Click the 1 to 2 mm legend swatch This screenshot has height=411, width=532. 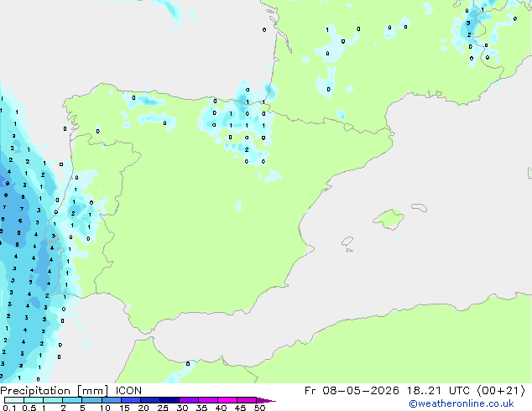point(53,400)
